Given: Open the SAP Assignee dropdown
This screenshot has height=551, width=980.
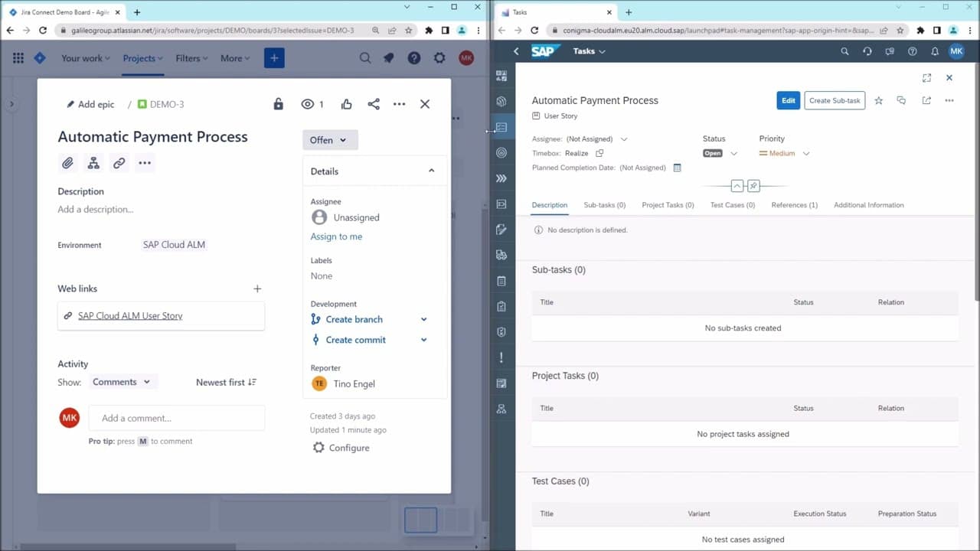Looking at the screenshot, I should coord(624,139).
